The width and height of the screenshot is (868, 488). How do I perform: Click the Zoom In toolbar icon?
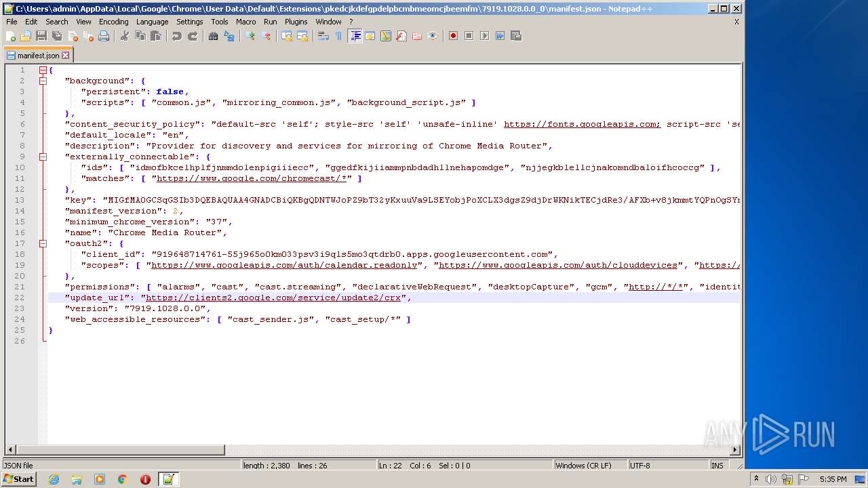click(x=250, y=36)
